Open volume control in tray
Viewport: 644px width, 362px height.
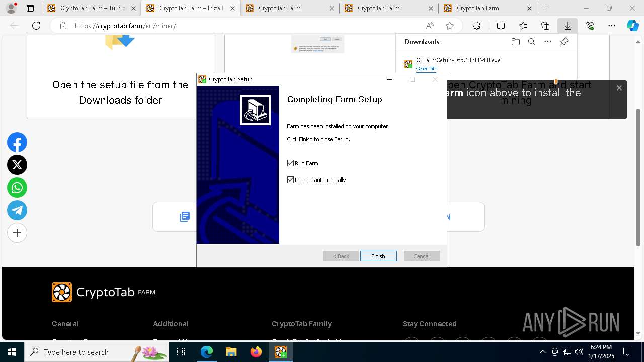pyautogui.click(x=579, y=352)
